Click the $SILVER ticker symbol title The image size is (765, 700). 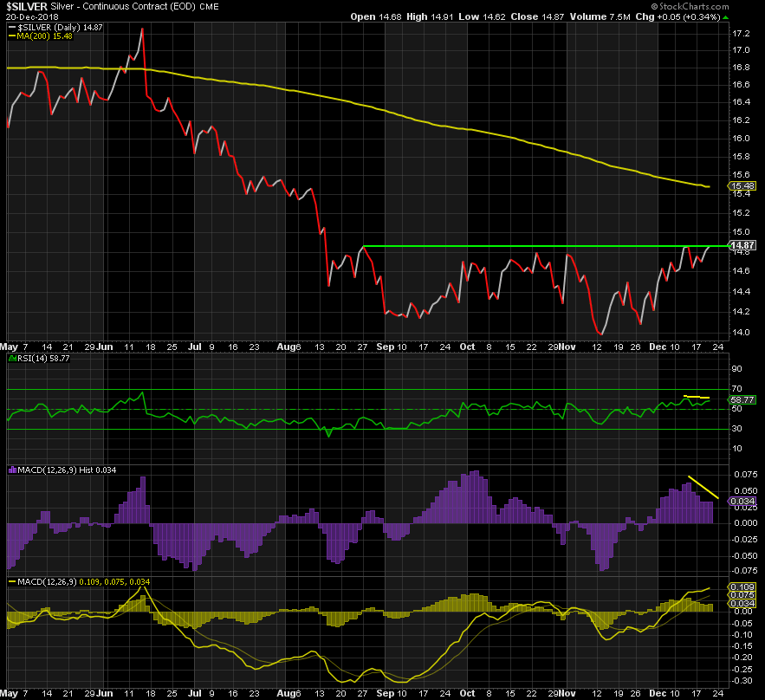pyautogui.click(x=25, y=5)
